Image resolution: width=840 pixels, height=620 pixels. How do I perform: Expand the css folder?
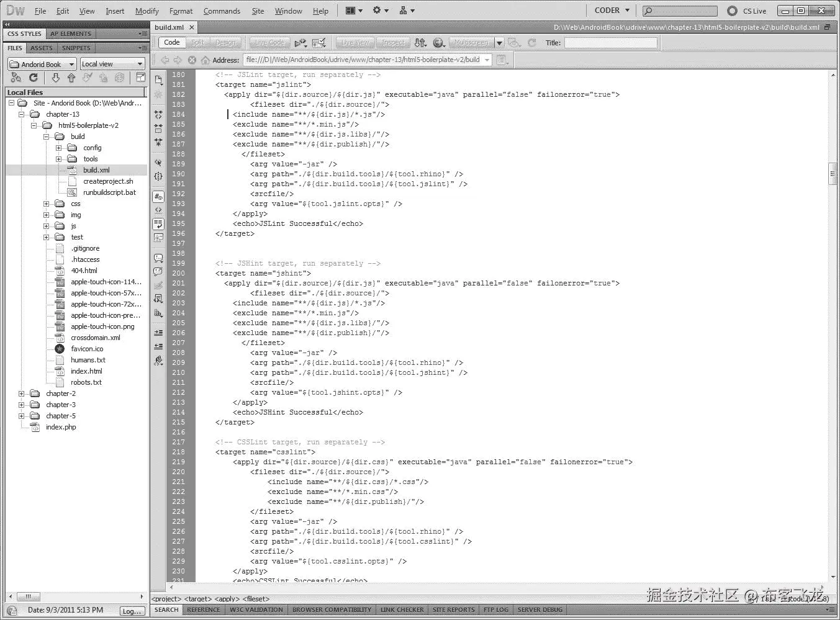click(x=47, y=204)
